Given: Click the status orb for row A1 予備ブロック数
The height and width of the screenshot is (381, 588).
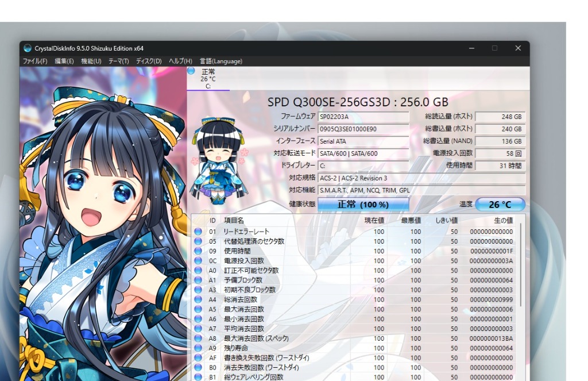Looking at the screenshot, I should click(198, 280).
